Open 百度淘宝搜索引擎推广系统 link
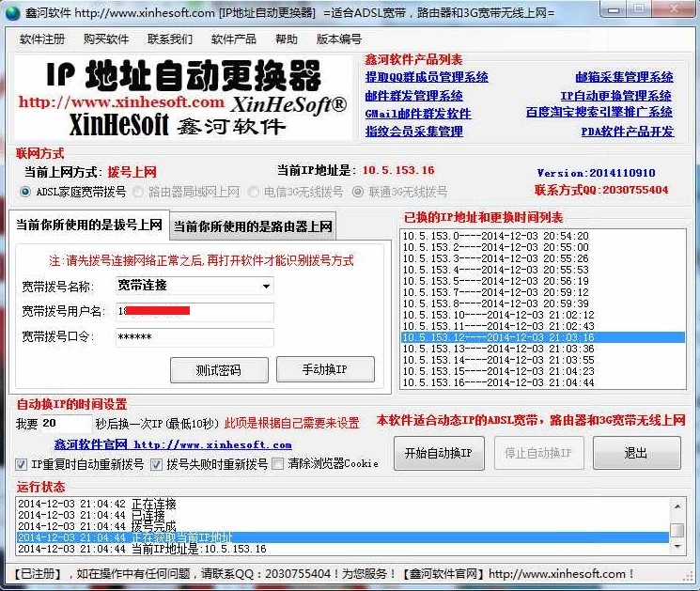 [x=599, y=112]
